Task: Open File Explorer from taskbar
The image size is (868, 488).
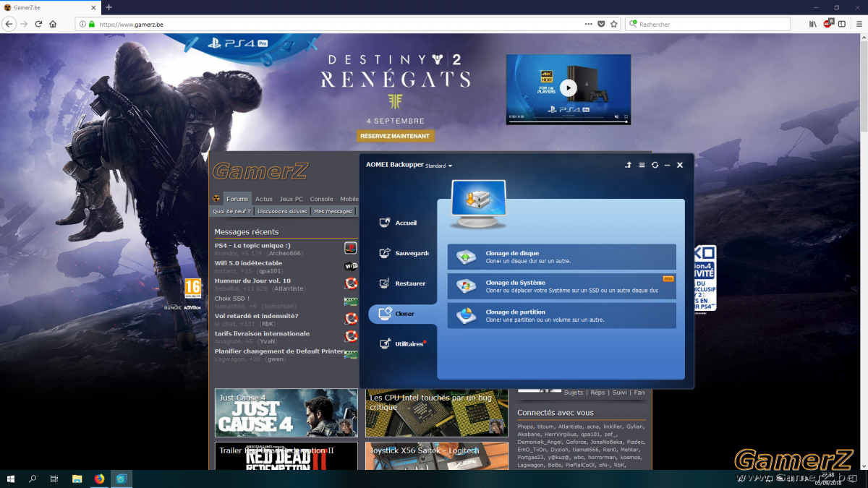Action: [x=77, y=479]
